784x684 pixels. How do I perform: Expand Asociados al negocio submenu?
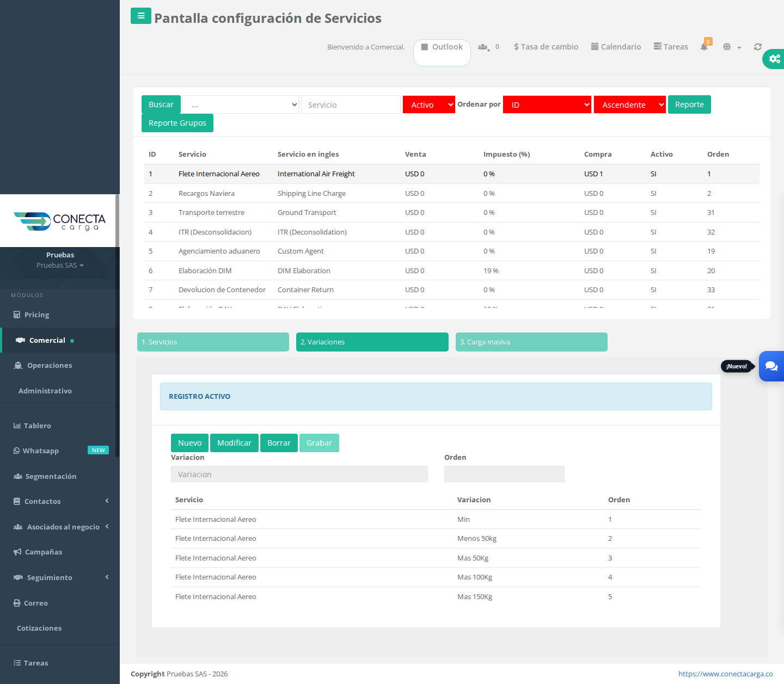tap(60, 527)
